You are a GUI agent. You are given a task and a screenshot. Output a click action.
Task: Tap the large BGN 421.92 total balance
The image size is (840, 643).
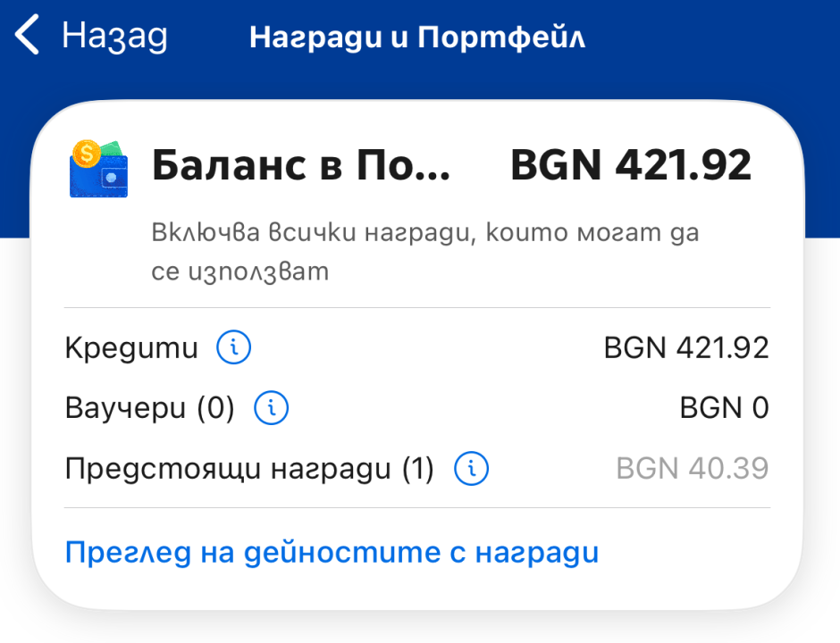(x=630, y=166)
